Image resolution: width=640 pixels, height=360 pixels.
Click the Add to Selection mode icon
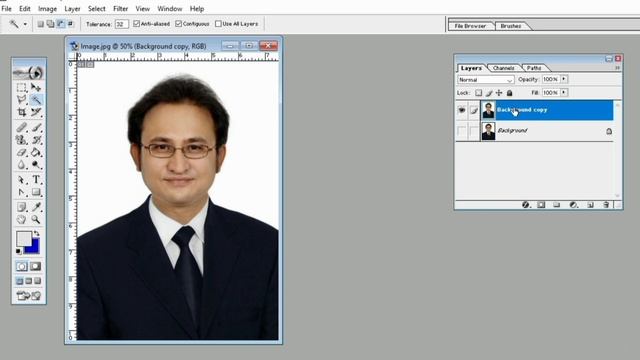(x=50, y=24)
